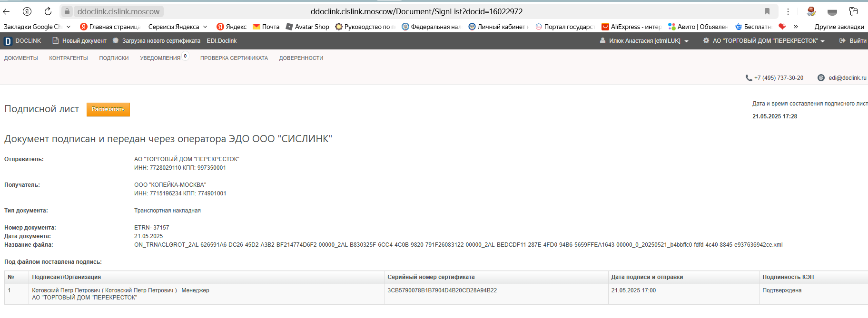Viewport: 868px width, 318px height.
Task: Open the EDI.Doclink link
Action: pos(221,41)
